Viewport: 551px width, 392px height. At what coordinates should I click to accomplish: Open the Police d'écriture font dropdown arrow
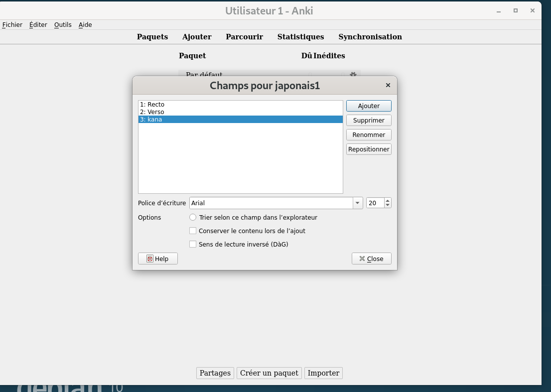[358, 203]
